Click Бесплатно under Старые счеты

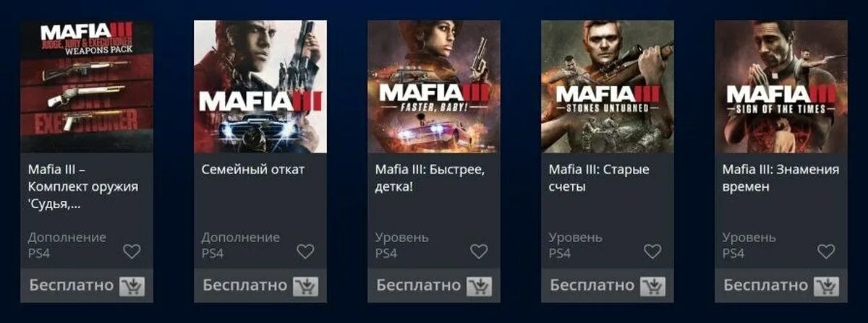592,285
